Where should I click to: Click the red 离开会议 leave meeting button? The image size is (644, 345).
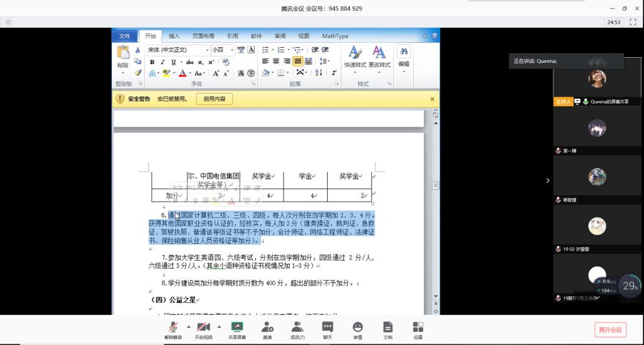pos(610,330)
